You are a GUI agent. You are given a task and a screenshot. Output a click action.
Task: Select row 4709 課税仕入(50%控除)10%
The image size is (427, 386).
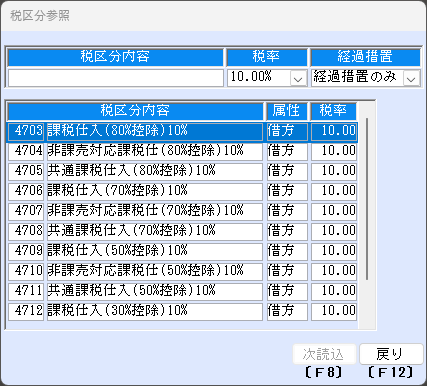pyautogui.click(x=182, y=251)
